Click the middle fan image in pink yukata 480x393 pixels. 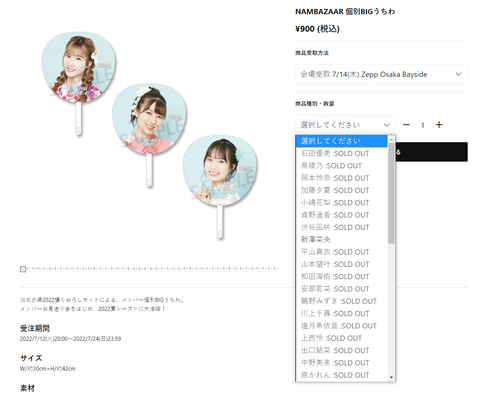pyautogui.click(x=149, y=135)
